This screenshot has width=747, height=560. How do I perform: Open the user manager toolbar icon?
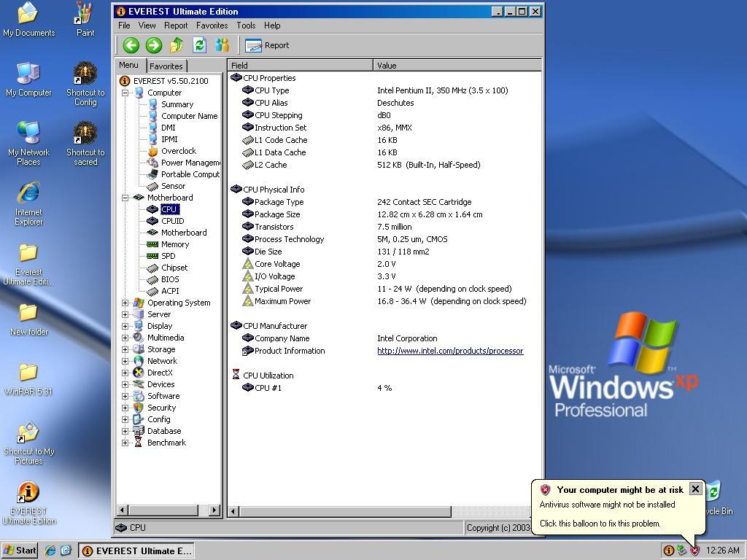tap(222, 45)
